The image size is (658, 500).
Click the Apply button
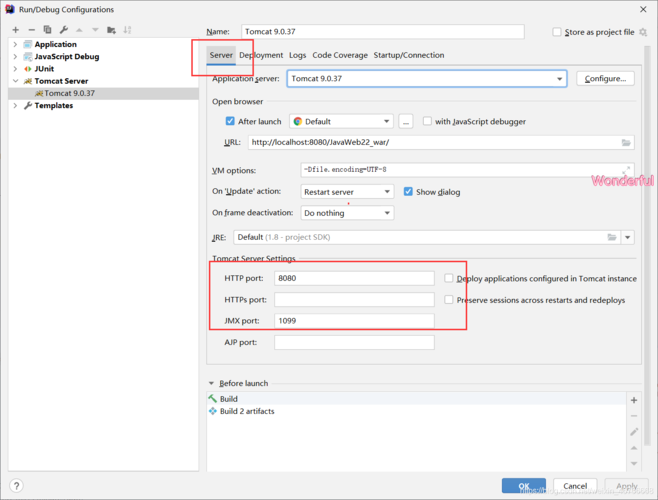tap(627, 486)
